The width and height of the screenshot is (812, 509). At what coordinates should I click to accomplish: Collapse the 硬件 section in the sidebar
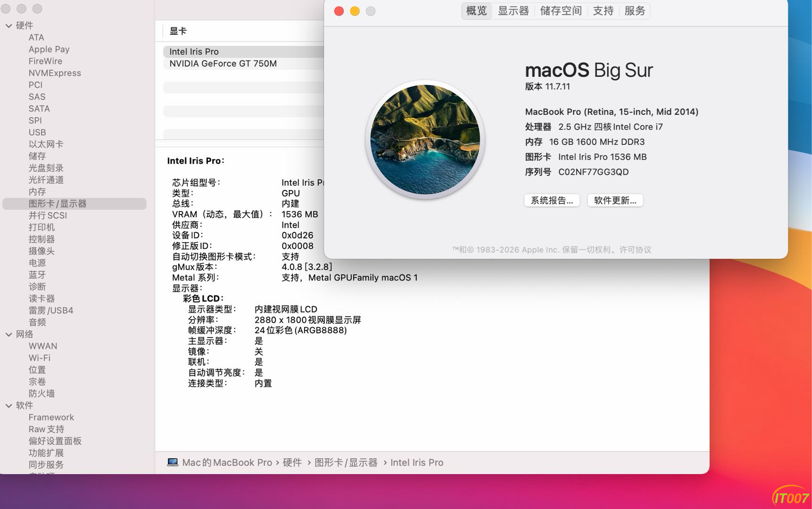(8, 25)
